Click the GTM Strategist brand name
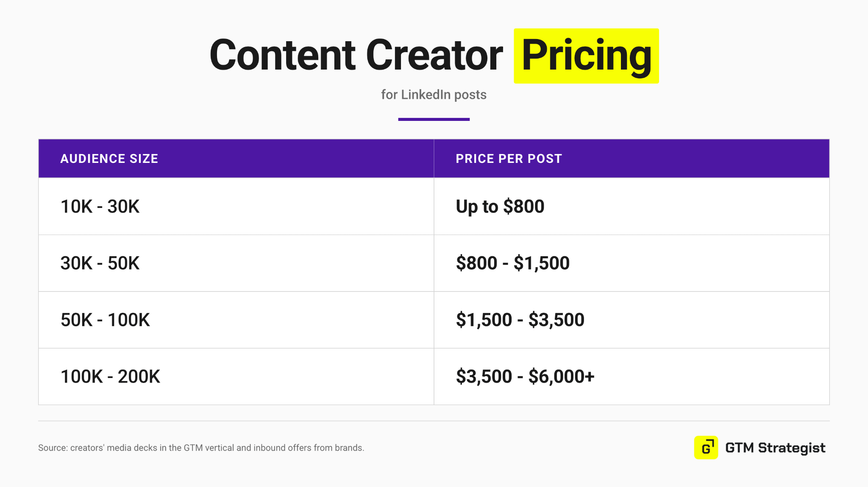 [775, 448]
